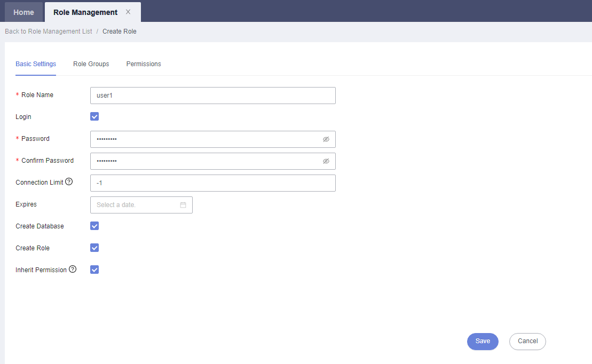Click the Create Role breadcrumb text
The image size is (592, 364).
coord(119,31)
